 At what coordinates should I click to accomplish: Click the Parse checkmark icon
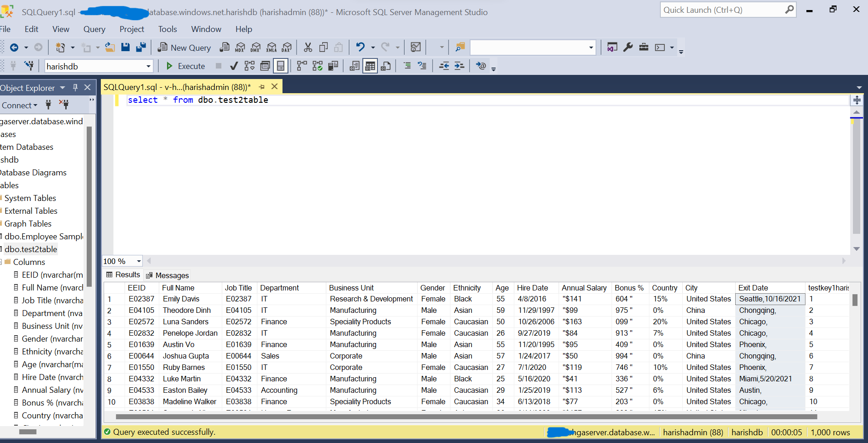click(234, 66)
